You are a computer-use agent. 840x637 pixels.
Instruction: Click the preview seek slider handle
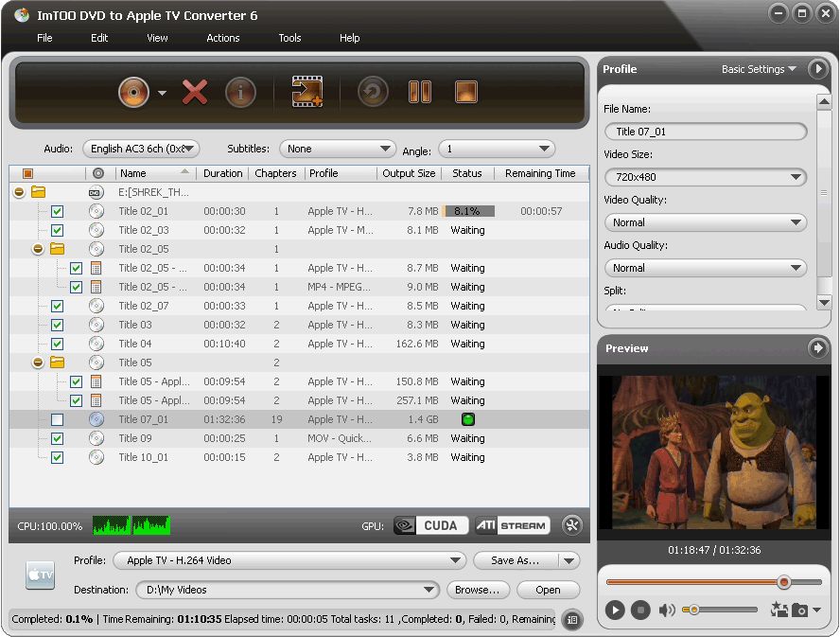tap(784, 582)
